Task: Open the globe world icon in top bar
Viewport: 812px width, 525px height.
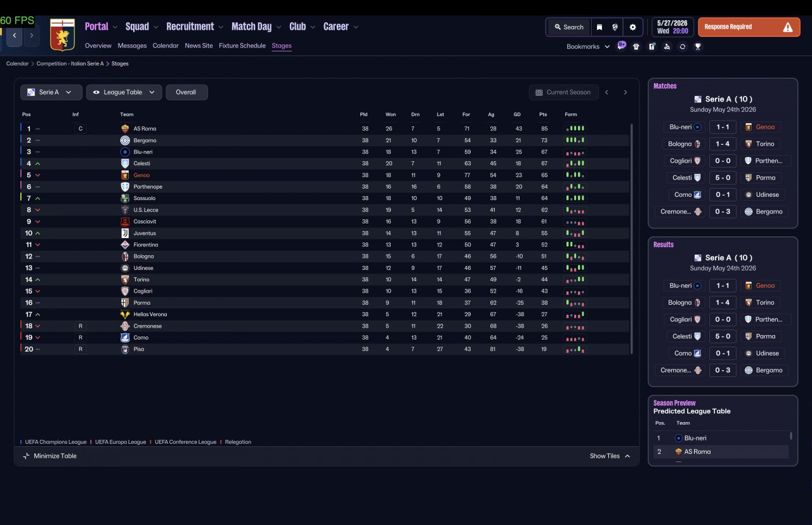Action: point(615,27)
